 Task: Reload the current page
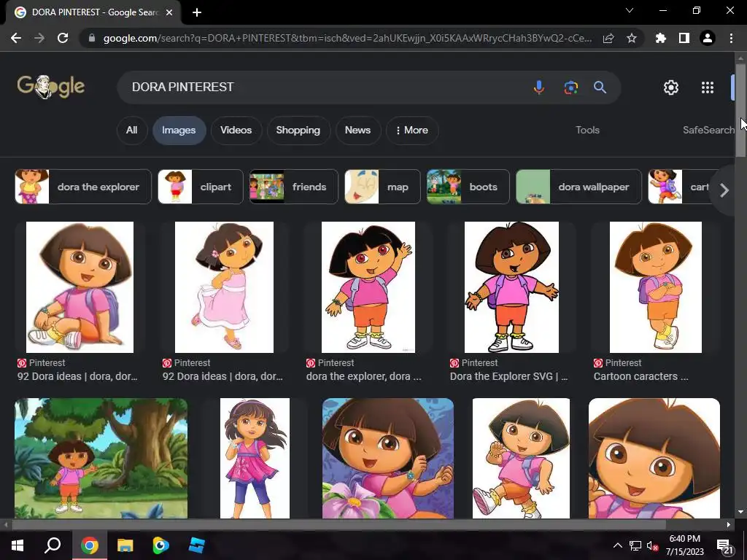tap(63, 38)
